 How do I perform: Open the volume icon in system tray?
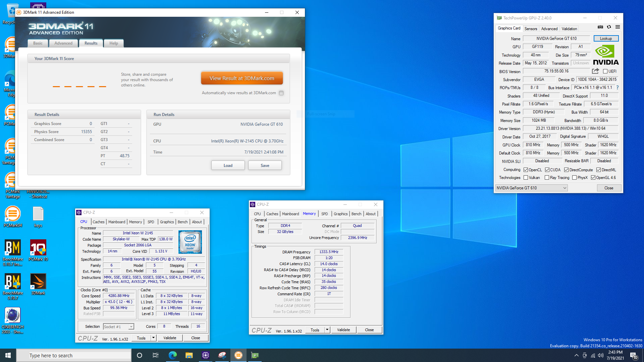[600, 355]
